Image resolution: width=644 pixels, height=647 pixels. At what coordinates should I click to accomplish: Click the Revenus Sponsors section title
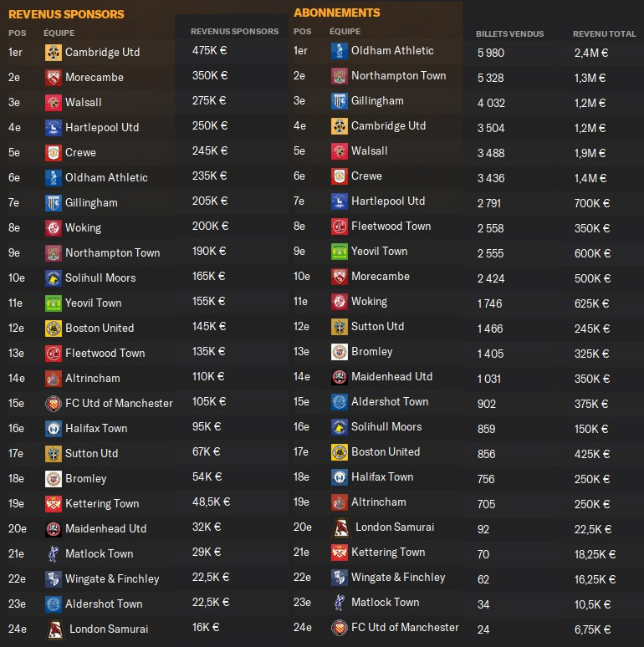click(66, 14)
